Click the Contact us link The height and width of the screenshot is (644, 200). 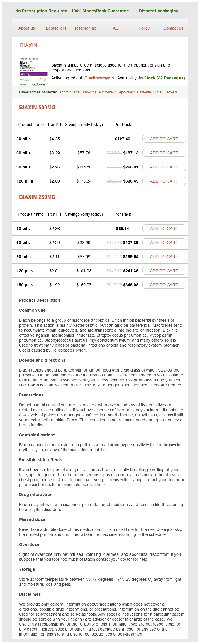173,28
